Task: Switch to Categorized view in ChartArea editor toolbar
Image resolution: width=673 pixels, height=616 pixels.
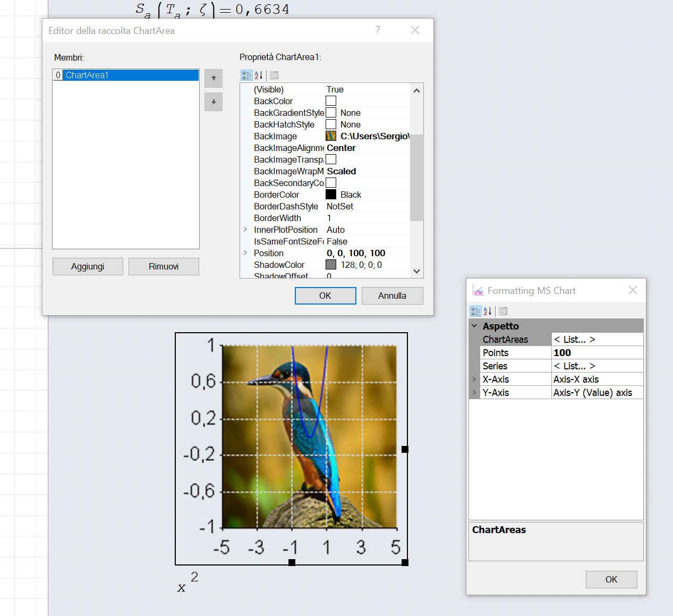Action: tap(246, 75)
